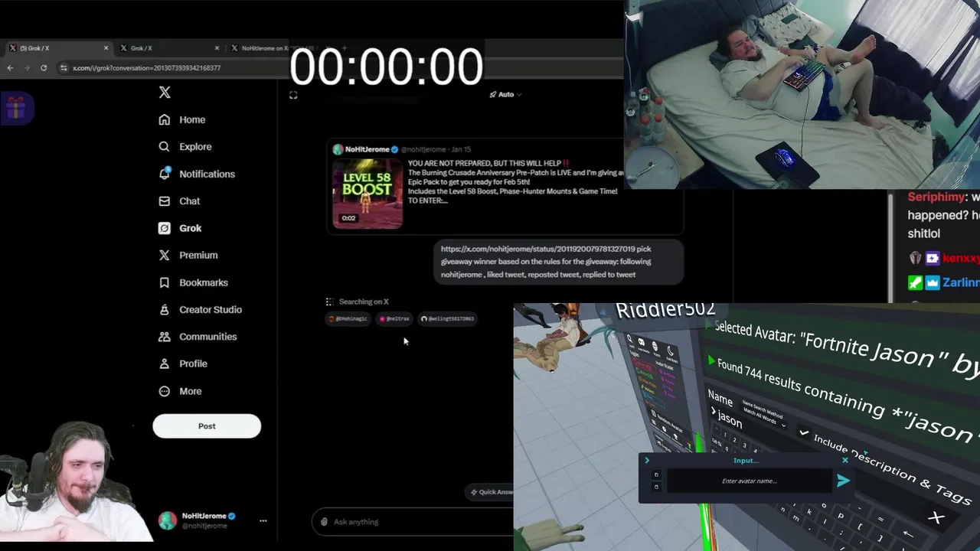The height and width of the screenshot is (551, 980).
Task: Click the giveaway prompt message bubble
Action: pos(558,262)
